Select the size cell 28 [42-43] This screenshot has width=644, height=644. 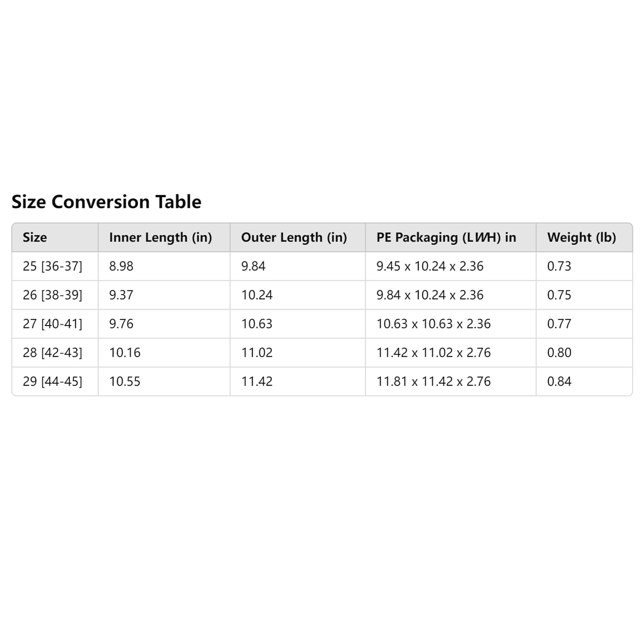[52, 353]
